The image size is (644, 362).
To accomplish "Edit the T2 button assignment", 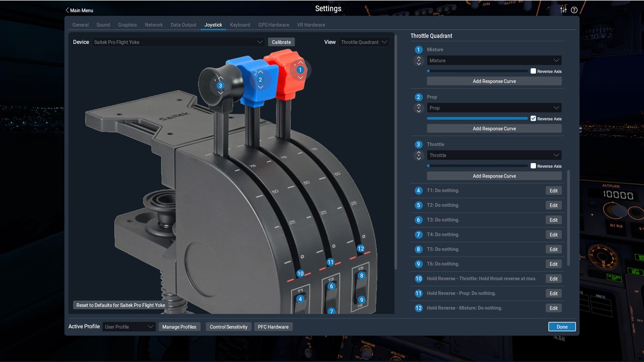I will (x=553, y=205).
